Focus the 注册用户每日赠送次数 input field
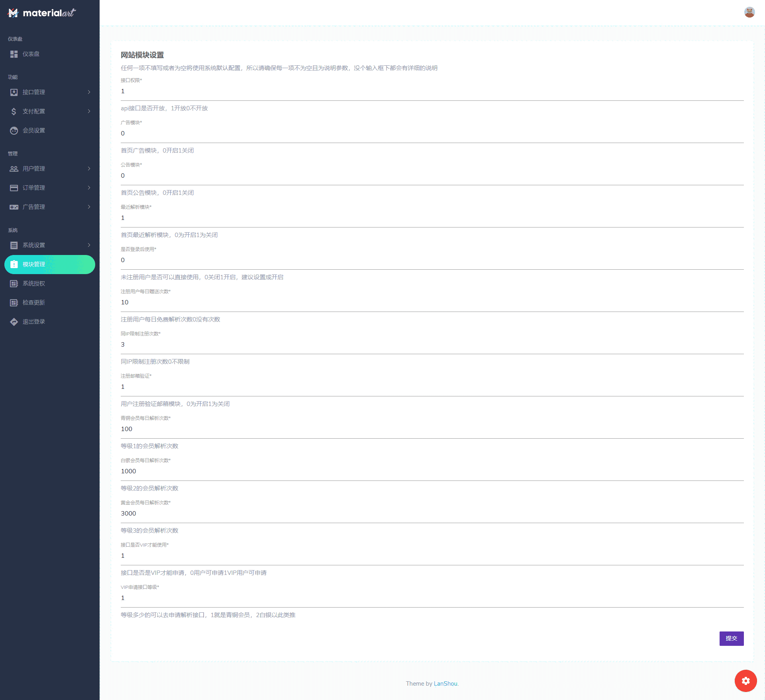 [x=432, y=303]
